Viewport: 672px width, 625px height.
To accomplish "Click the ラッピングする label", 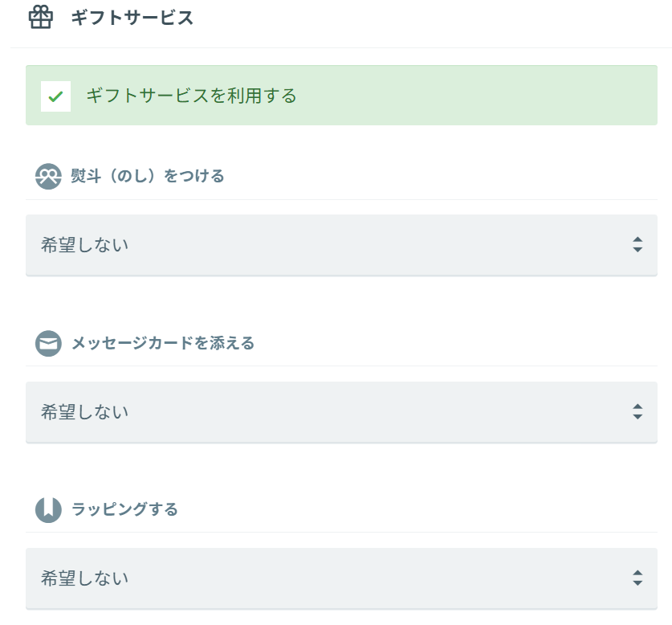I will click(124, 509).
